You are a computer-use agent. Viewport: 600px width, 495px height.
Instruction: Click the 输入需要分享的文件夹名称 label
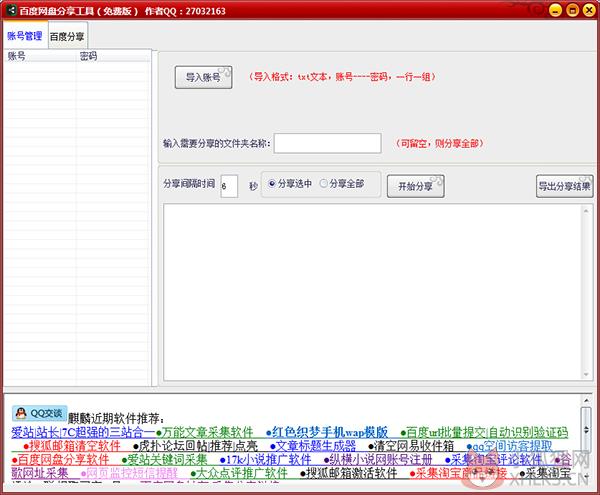(x=217, y=143)
